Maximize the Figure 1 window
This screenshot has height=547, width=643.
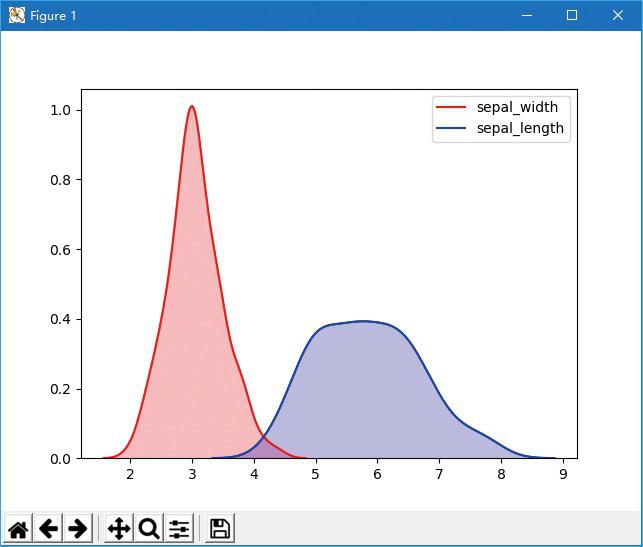click(572, 16)
